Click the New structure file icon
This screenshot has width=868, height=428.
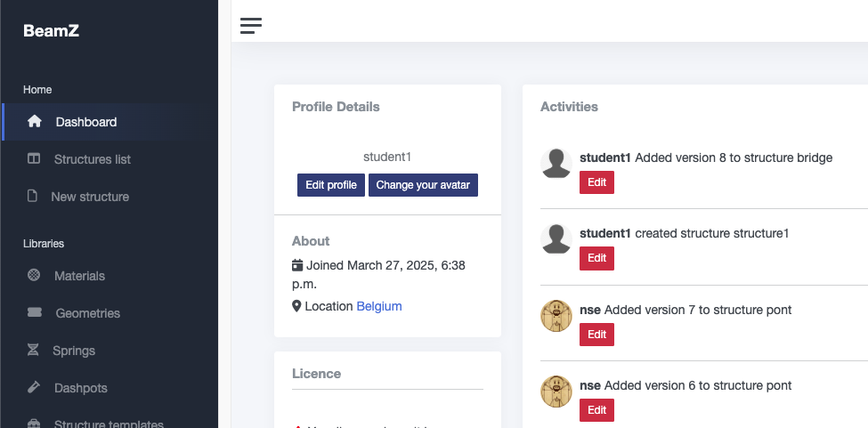click(33, 197)
